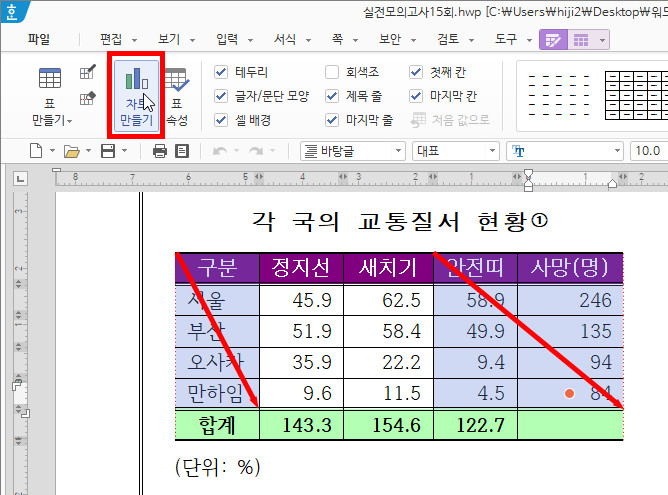Toggle the 셀 배경 checkbox
Screen dimensions: 668x495
tap(221, 120)
